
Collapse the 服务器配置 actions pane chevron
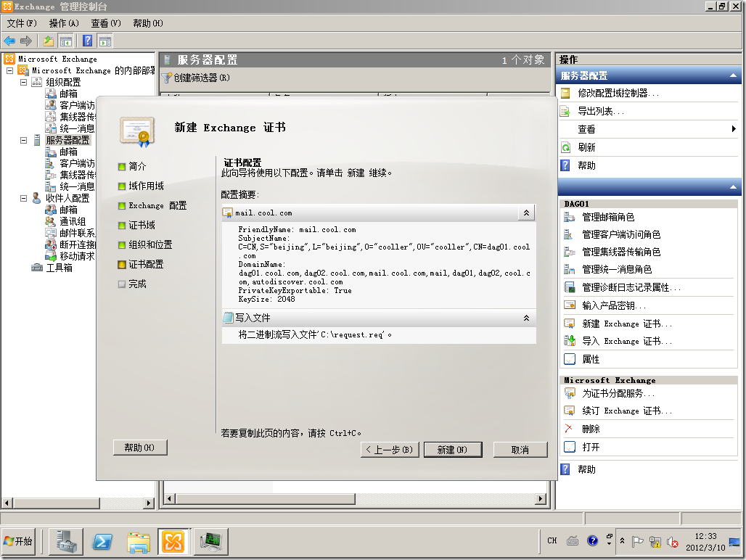733,75
